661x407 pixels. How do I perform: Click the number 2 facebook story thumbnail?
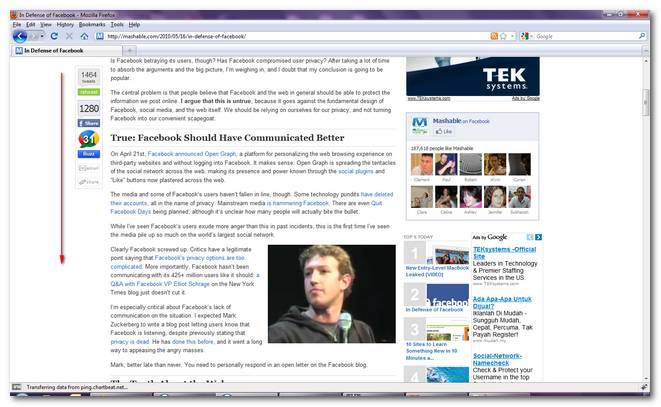pyautogui.click(x=448, y=294)
